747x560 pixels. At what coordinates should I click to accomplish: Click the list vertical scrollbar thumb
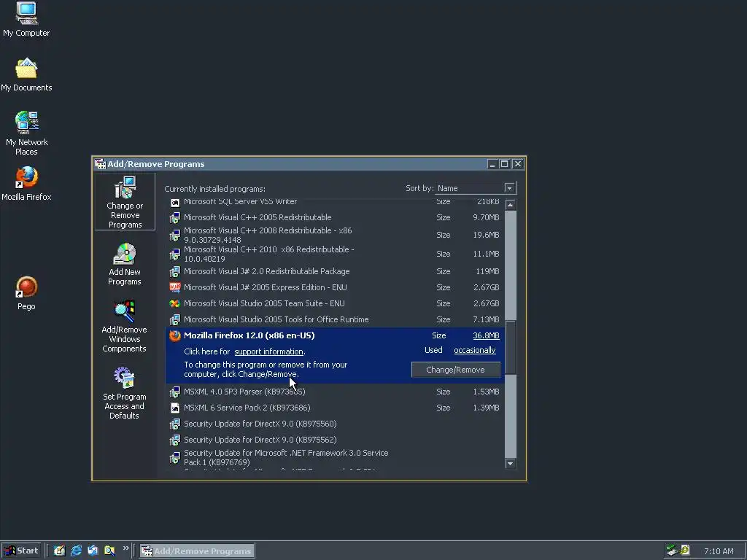coord(510,348)
